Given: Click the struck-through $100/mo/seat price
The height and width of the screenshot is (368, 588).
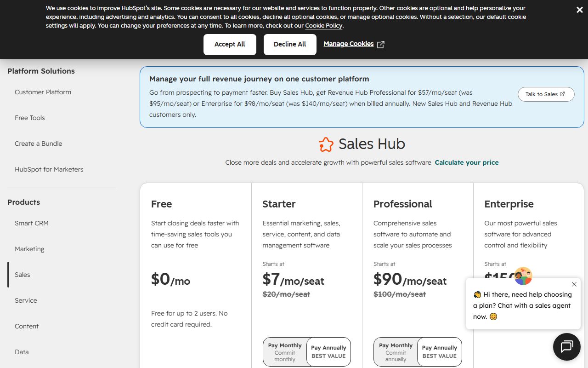Looking at the screenshot, I should pyautogui.click(x=400, y=294).
